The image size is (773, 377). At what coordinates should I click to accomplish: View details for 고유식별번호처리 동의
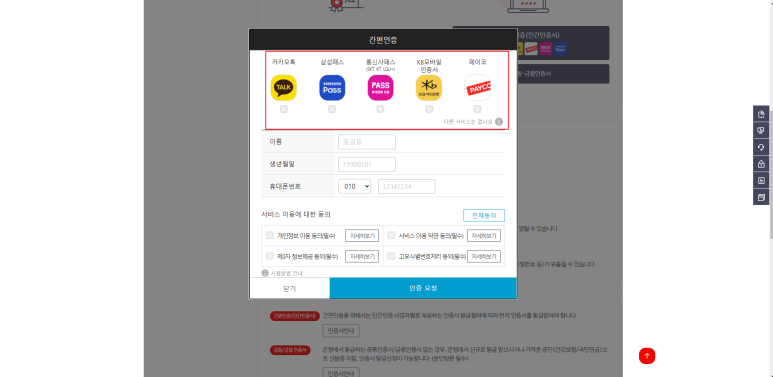(484, 256)
